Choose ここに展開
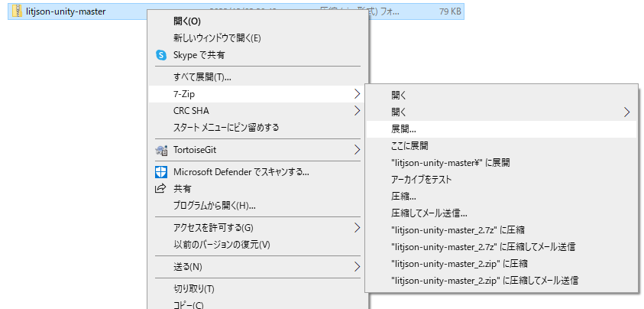Image resolution: width=644 pixels, height=309 pixels. pyautogui.click(x=501, y=145)
